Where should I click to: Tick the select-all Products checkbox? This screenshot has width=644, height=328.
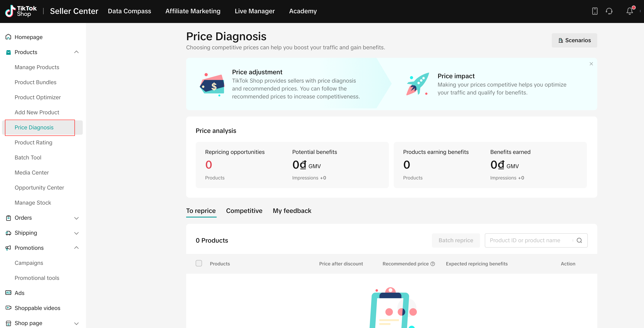(x=199, y=263)
